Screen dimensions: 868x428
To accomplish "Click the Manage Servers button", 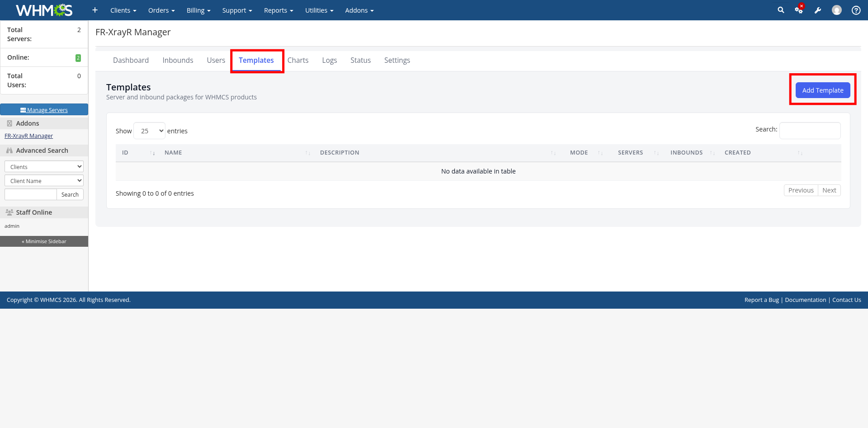I will pyautogui.click(x=44, y=110).
